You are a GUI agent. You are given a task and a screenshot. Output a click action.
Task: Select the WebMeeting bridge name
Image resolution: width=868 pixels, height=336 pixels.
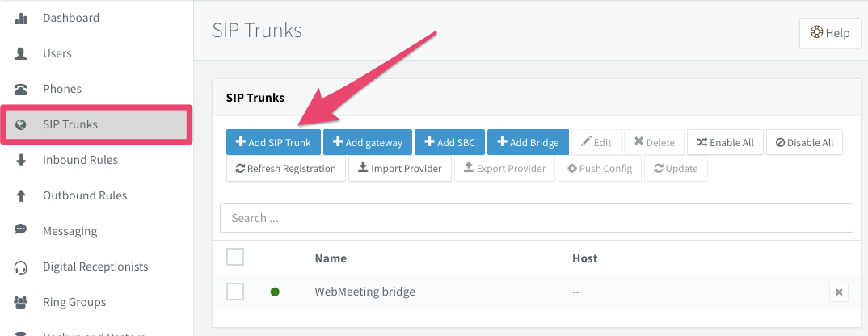coord(364,291)
